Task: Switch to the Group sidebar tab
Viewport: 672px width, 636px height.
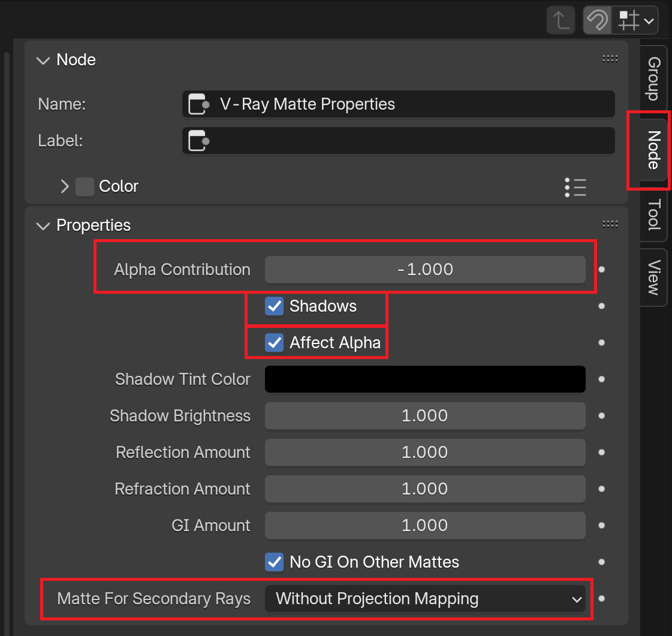Action: [x=653, y=79]
